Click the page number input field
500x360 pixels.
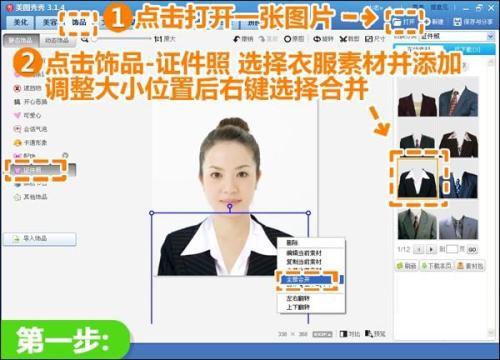click(x=452, y=249)
